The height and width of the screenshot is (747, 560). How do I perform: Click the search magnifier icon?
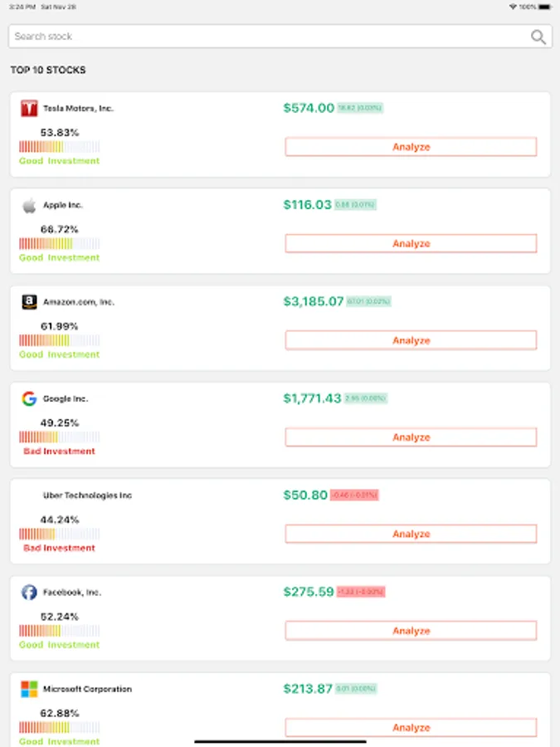pos(538,37)
